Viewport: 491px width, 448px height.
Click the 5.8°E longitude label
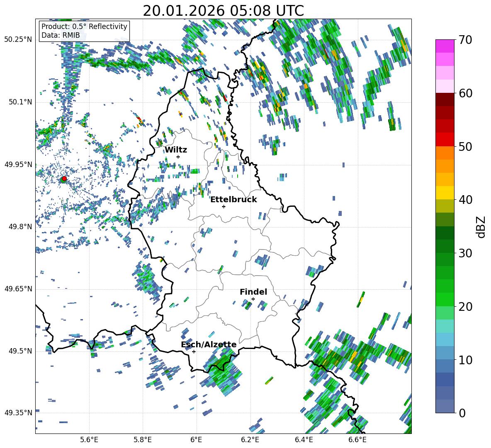point(143,440)
